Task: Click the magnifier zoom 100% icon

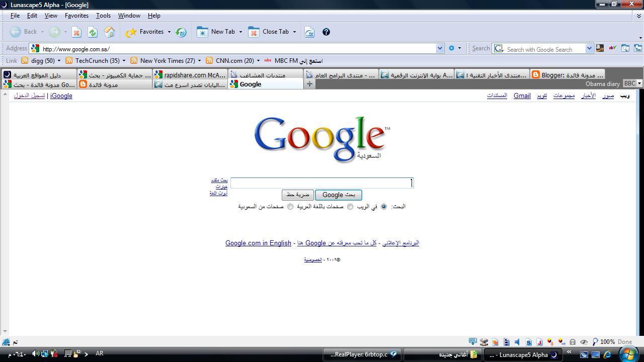Action: pyautogui.click(x=595, y=342)
